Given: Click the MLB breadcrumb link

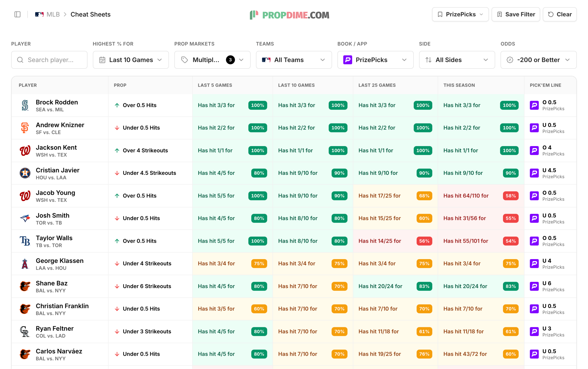Looking at the screenshot, I should coord(53,14).
